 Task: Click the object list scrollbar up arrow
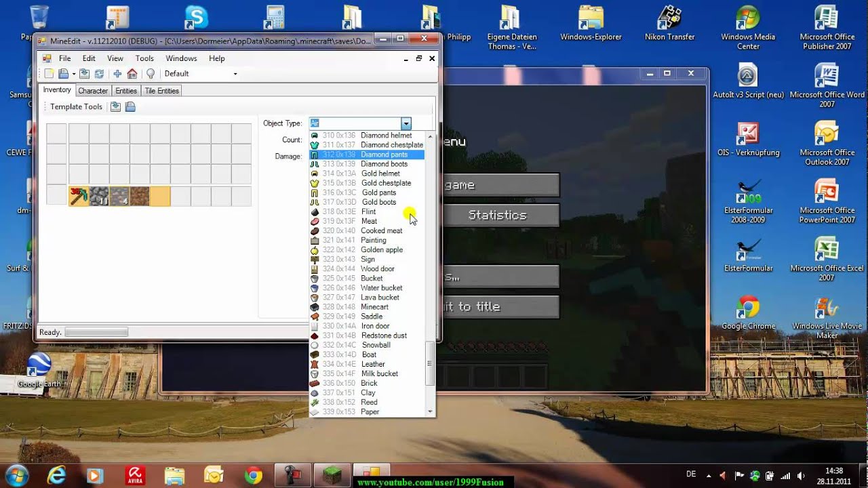[429, 136]
